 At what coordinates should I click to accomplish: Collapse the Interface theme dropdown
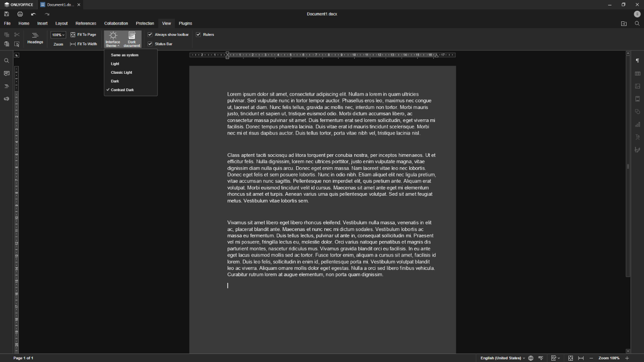[x=112, y=39]
